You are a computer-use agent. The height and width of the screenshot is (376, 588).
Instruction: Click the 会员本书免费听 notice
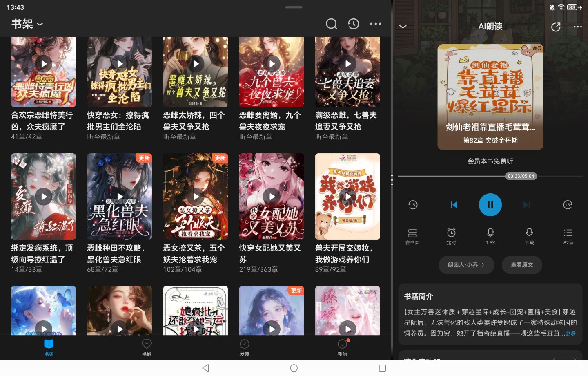[x=490, y=161]
